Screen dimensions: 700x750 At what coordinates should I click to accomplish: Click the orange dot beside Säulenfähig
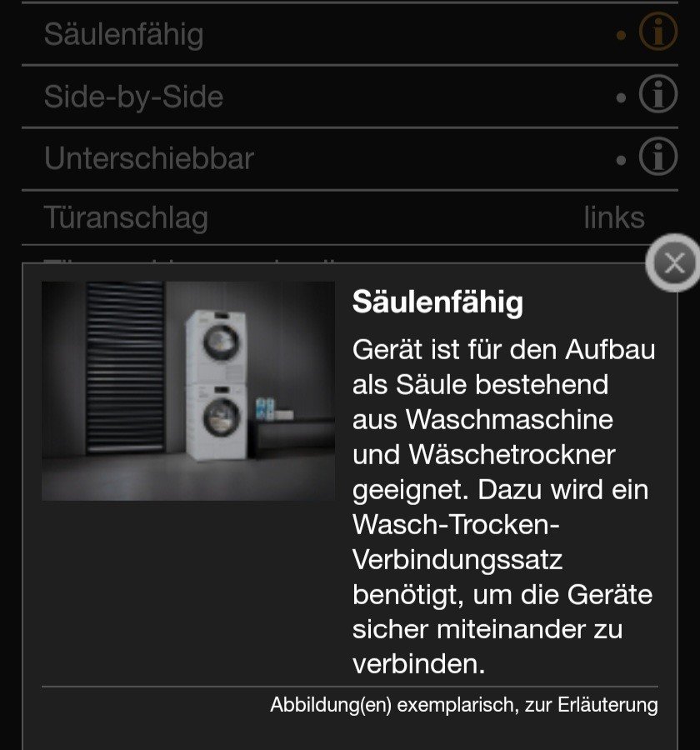coord(621,35)
